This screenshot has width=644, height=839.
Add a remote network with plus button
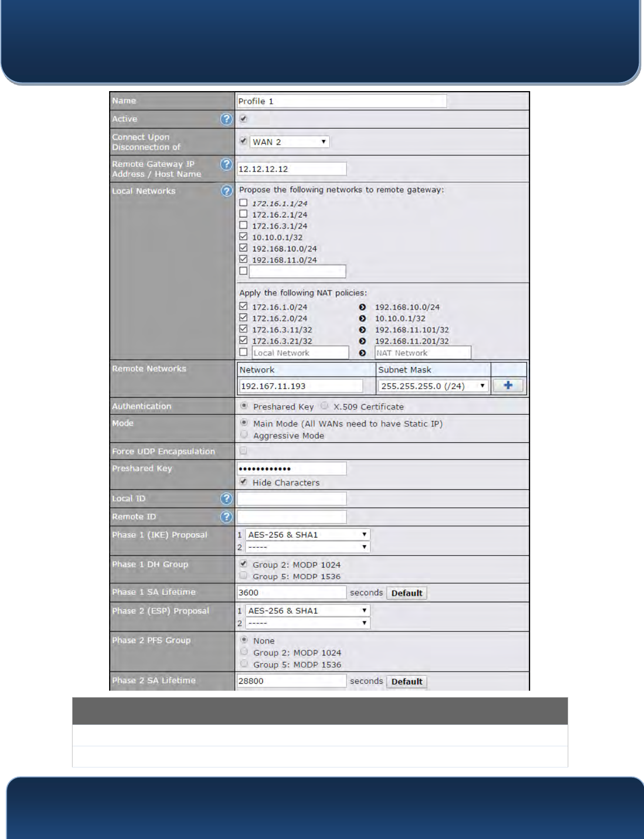click(x=508, y=386)
